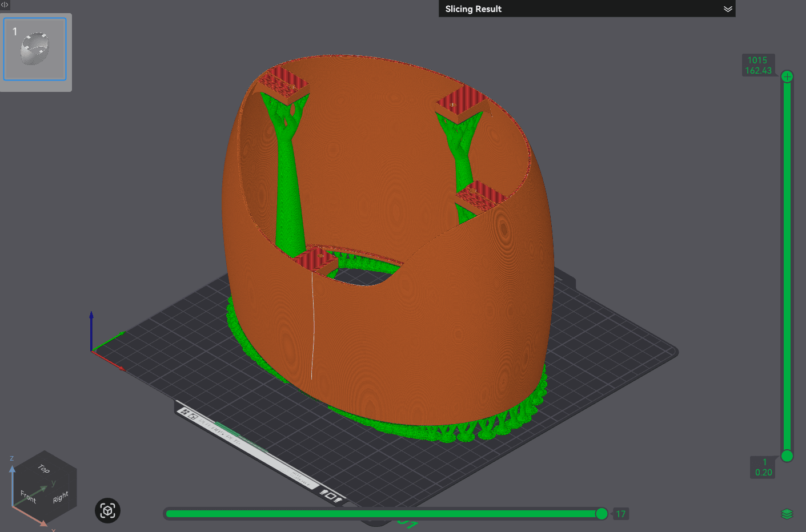Select the step number 17 label
This screenshot has height=532, width=806.
pyautogui.click(x=620, y=514)
